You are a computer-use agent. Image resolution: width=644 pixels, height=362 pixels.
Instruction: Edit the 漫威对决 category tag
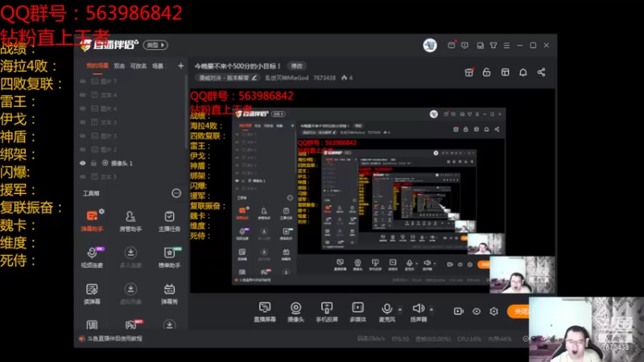pyautogui.click(x=228, y=77)
